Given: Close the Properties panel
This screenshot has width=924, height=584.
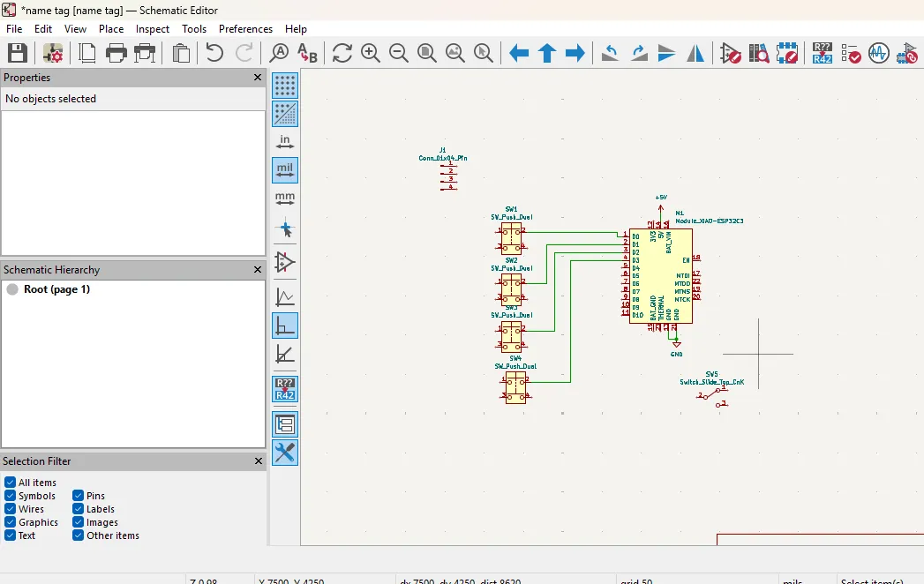Looking at the screenshot, I should (258, 78).
